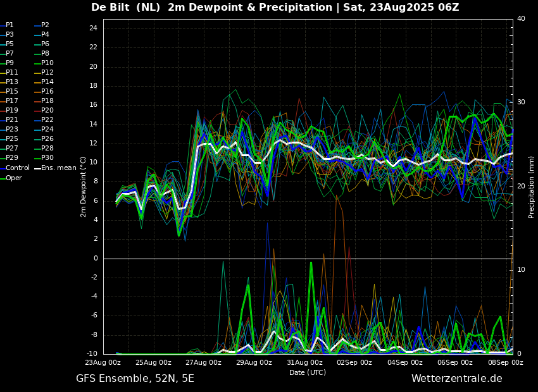The image size is (538, 392).
Task: Click the Oper legend entry
Action: point(11,178)
